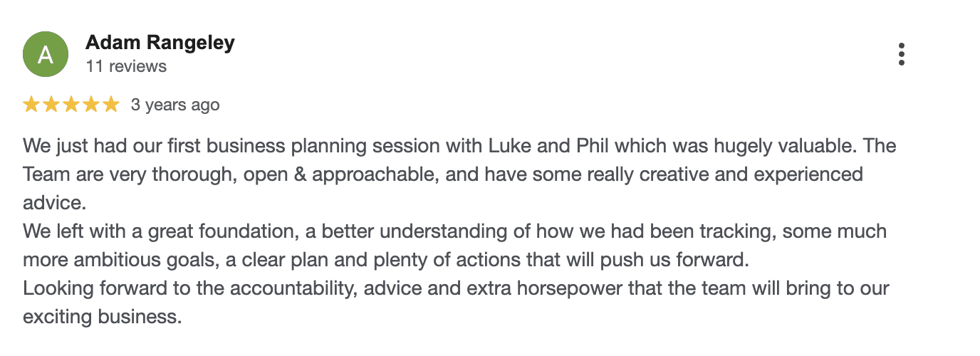Click the line reading "advice."
The image size is (980, 356).
pos(54,203)
